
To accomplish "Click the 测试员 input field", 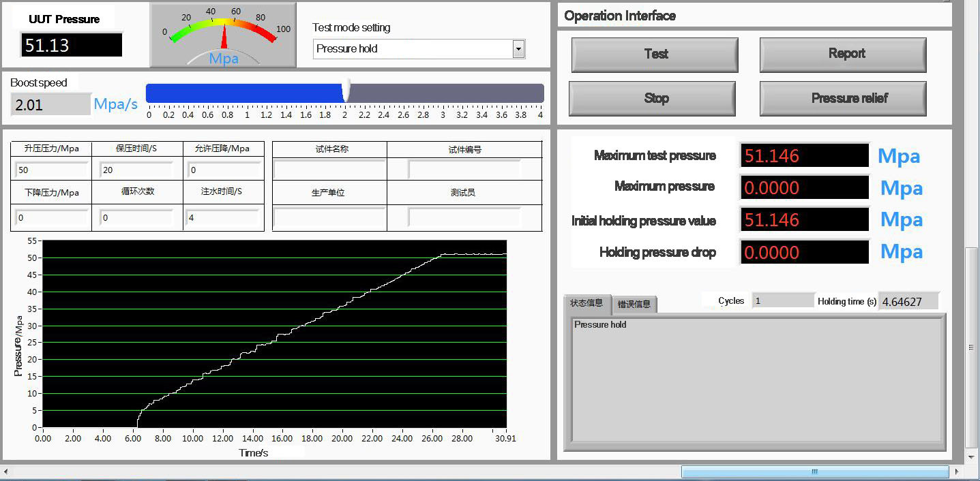I will point(464,218).
